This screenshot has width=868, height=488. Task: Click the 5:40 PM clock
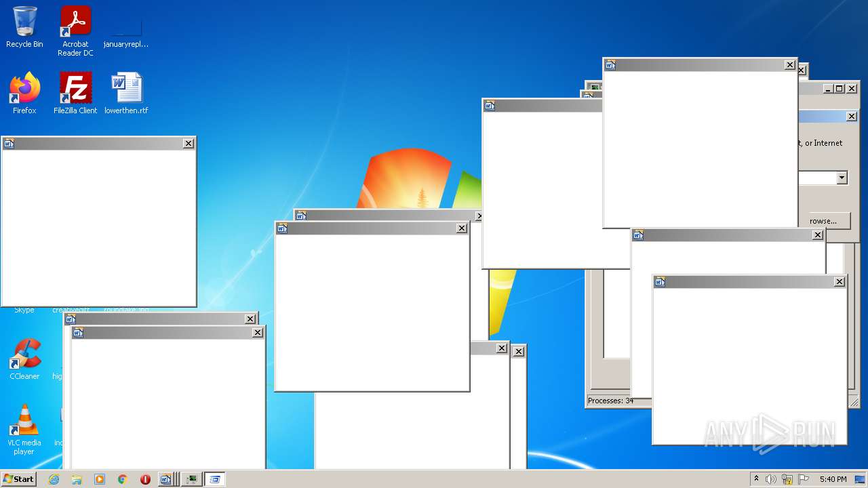click(x=833, y=479)
